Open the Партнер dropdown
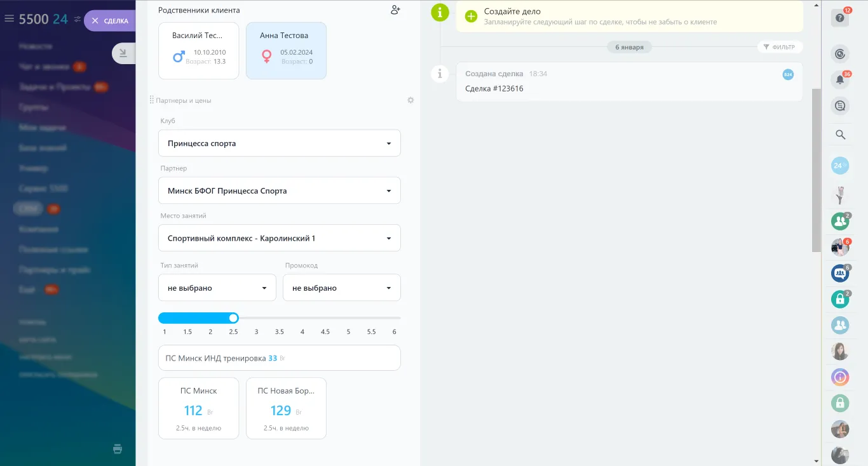Image resolution: width=868 pixels, height=466 pixels. pos(279,190)
